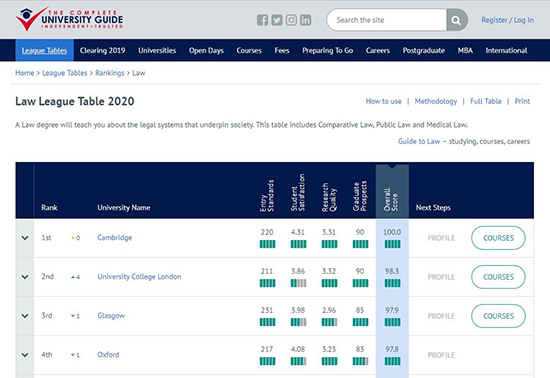Open the How to use link
550x378 pixels.
383,101
